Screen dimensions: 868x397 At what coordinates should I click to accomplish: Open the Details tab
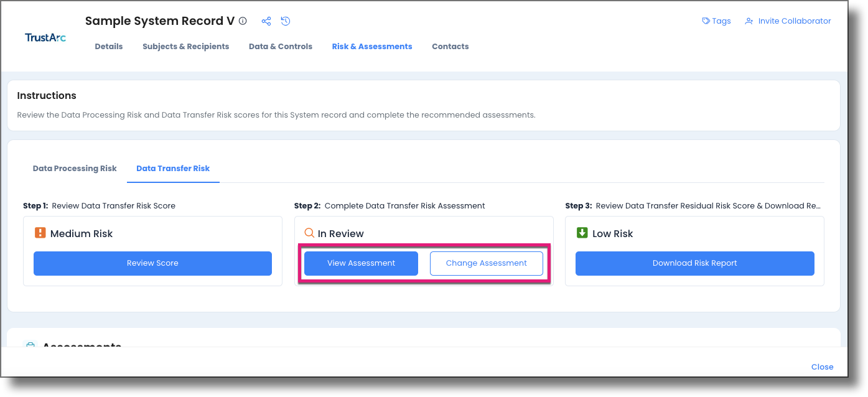coord(109,47)
